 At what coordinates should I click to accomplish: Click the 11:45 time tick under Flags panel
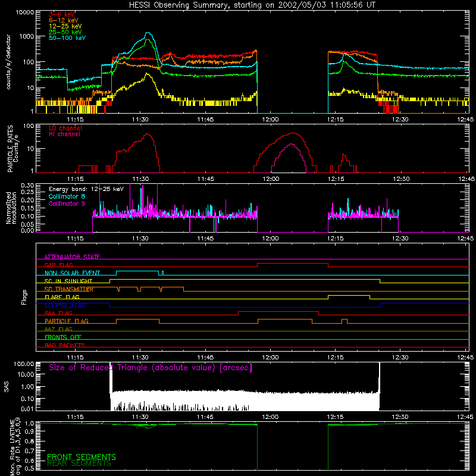(205, 358)
